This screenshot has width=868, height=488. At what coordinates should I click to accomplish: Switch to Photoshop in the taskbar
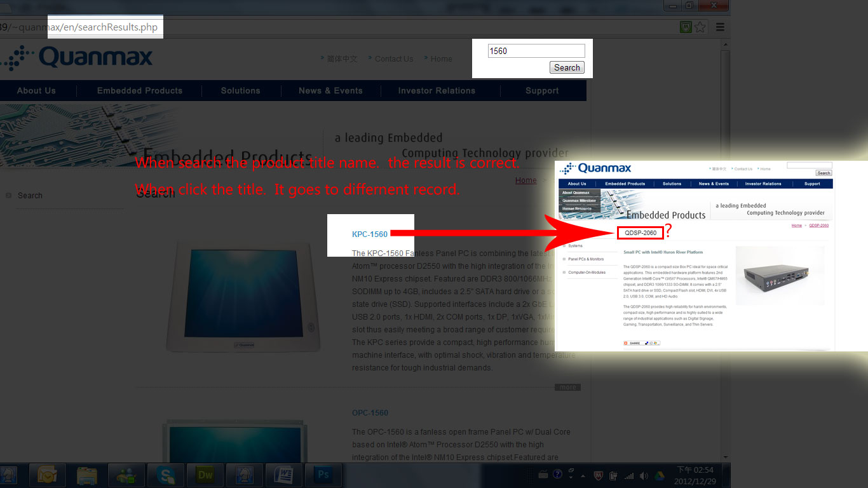[323, 475]
